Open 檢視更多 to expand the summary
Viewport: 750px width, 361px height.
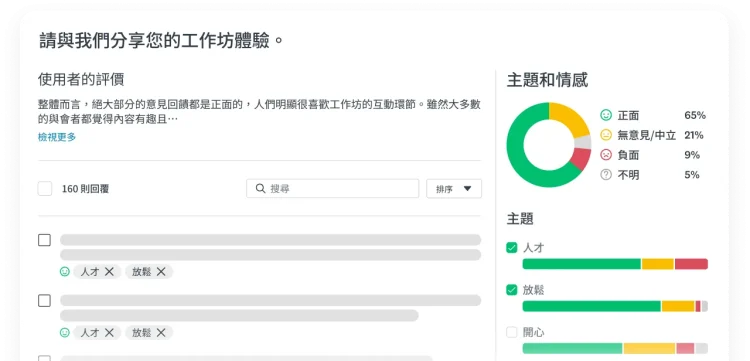(x=57, y=137)
